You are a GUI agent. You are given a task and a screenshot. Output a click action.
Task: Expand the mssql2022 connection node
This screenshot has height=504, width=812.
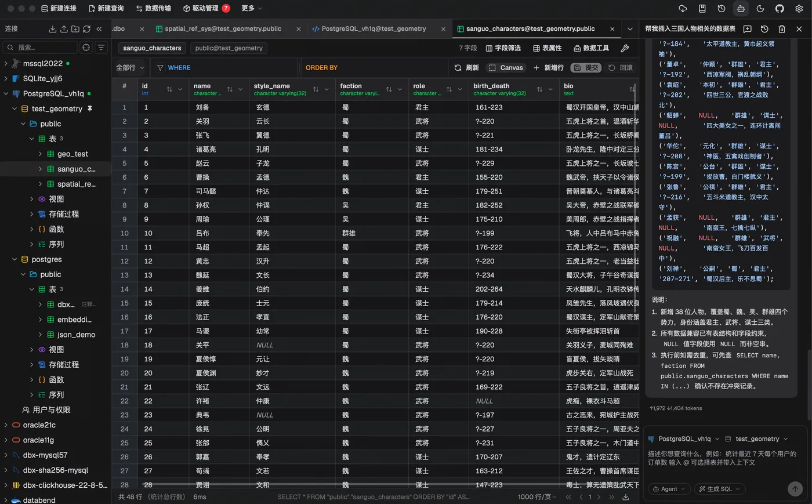point(6,63)
